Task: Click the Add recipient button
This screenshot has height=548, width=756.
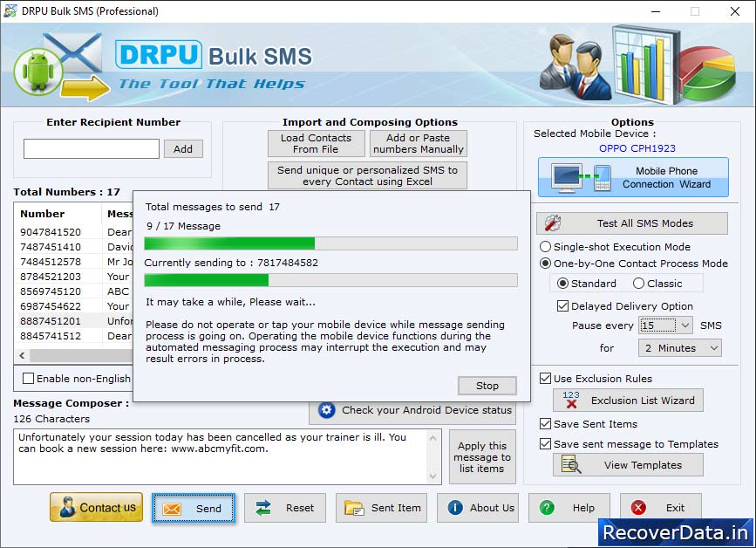Action: click(183, 148)
